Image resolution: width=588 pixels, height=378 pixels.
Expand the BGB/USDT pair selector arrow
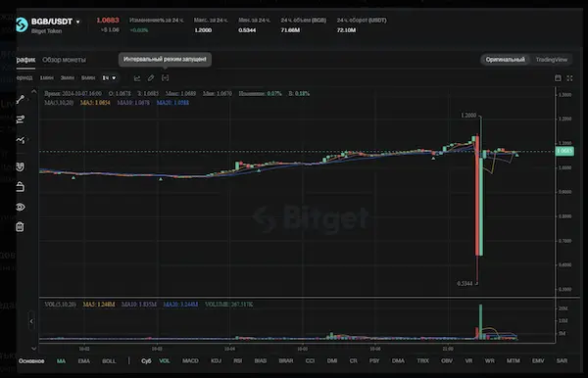78,23
